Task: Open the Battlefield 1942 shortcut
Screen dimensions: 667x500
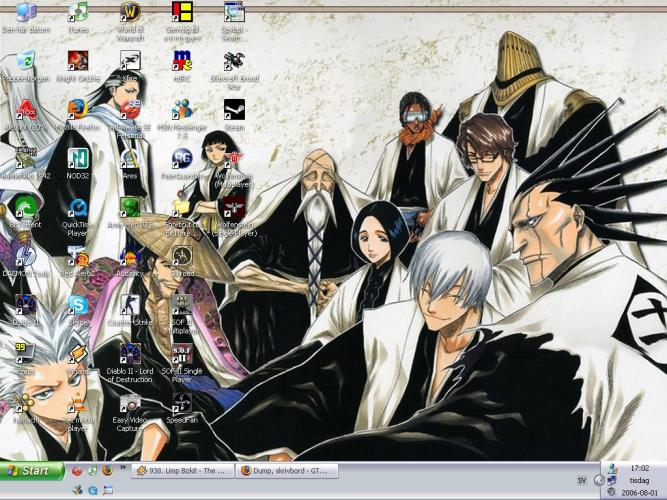Action: tap(26, 164)
